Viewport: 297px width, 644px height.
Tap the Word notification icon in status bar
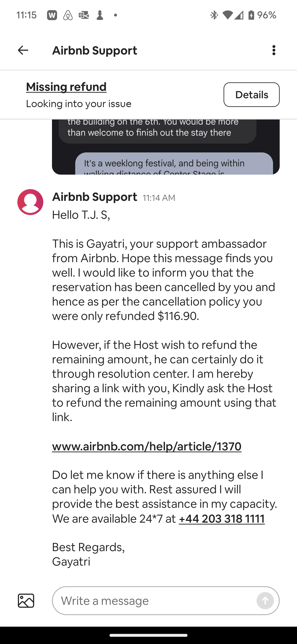52,15
